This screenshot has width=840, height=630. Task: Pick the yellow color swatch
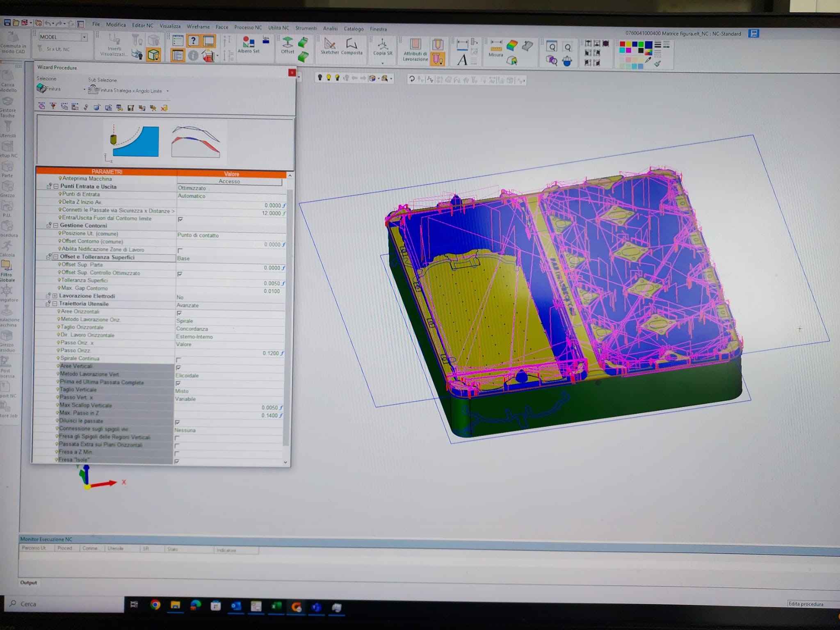point(629,44)
